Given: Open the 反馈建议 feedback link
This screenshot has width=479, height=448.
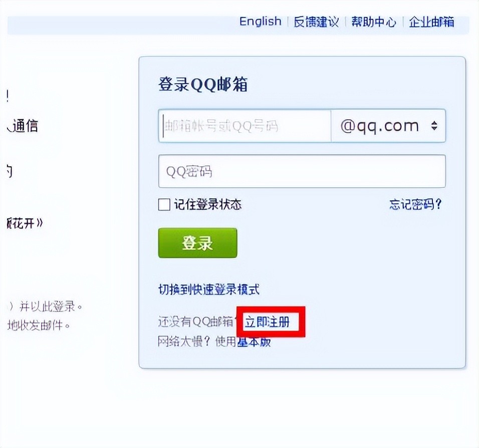Looking at the screenshot, I should (316, 22).
